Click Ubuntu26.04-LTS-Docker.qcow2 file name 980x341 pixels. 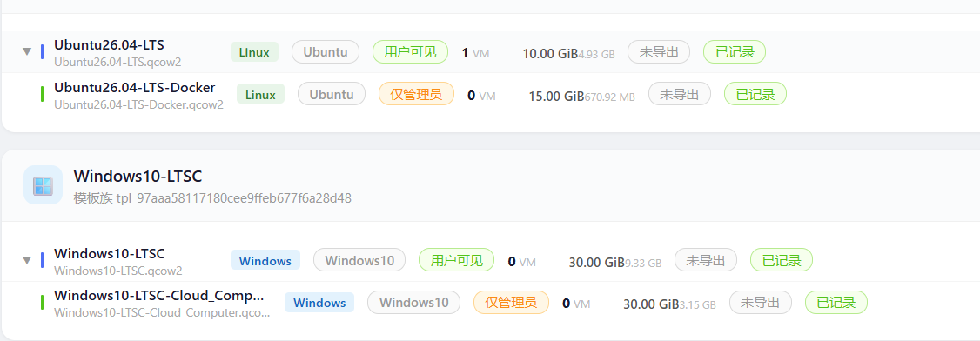click(138, 104)
